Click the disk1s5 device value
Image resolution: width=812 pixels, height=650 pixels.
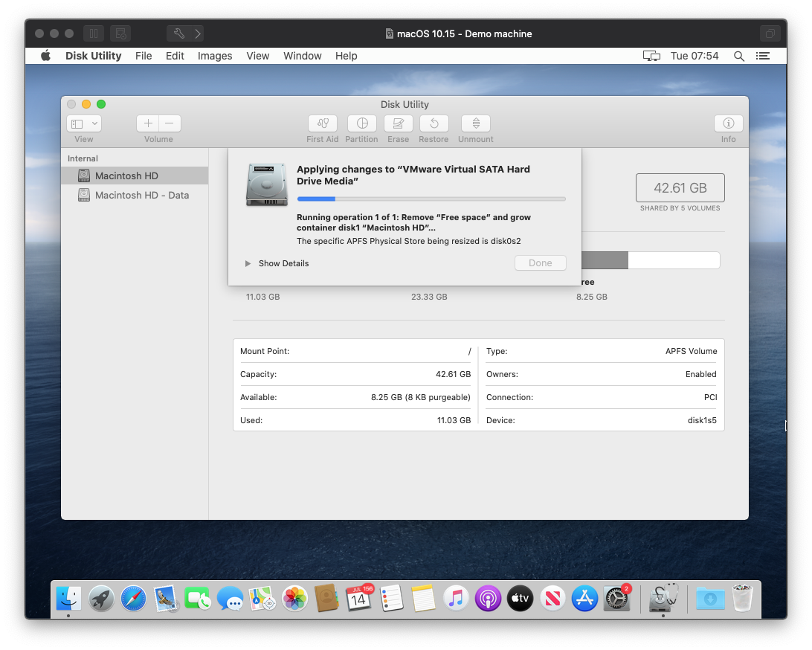[702, 420]
